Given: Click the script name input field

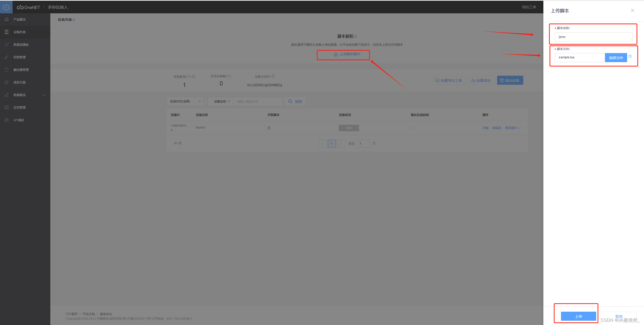Looking at the screenshot, I should coord(593,37).
